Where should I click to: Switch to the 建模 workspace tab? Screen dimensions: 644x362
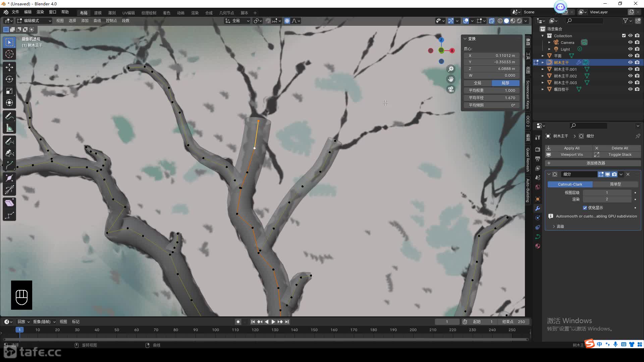tap(98, 13)
